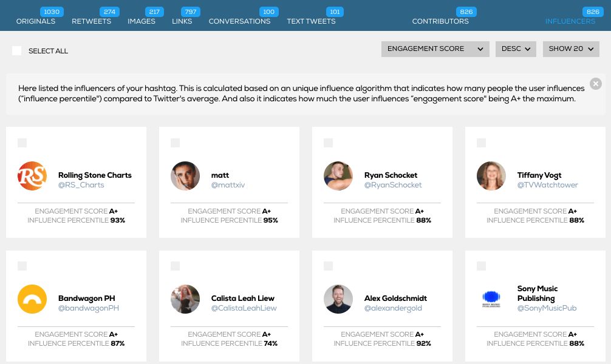Click Rolling Stone Charts' 93% influence percentile
This screenshot has width=611, height=364.
[x=118, y=220]
